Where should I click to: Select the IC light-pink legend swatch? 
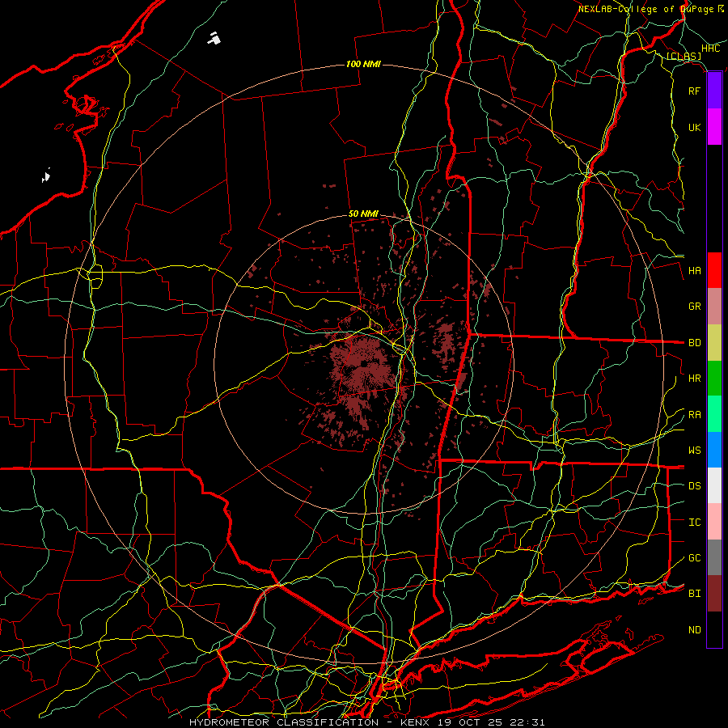[714, 522]
